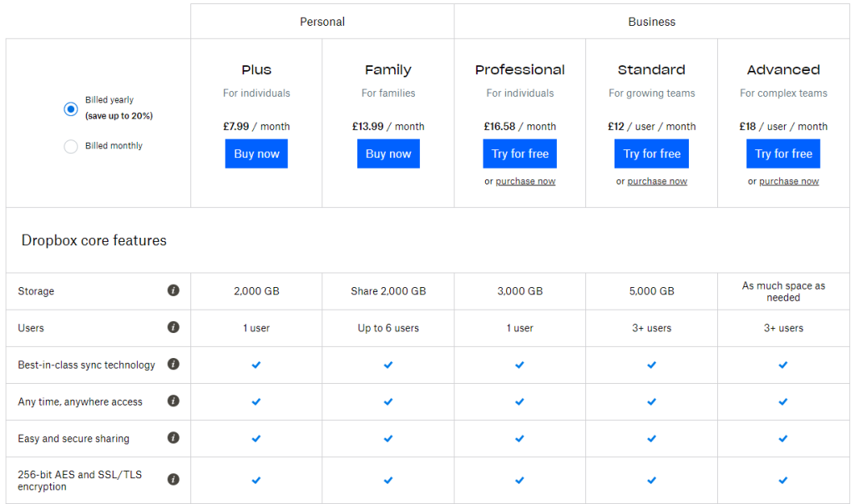Screen dimensions: 855x504
Task: Click the Advanced plan title
Action: tap(783, 70)
